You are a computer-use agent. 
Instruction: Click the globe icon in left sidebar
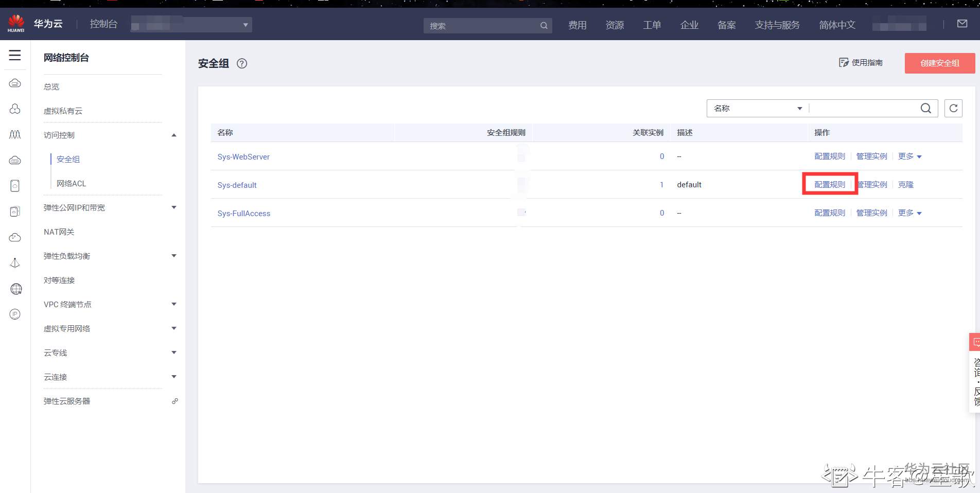click(15, 289)
